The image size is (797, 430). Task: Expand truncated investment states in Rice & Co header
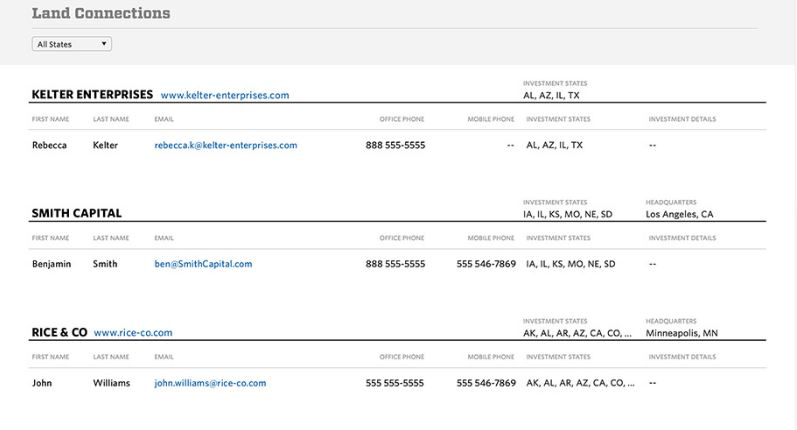(628, 333)
